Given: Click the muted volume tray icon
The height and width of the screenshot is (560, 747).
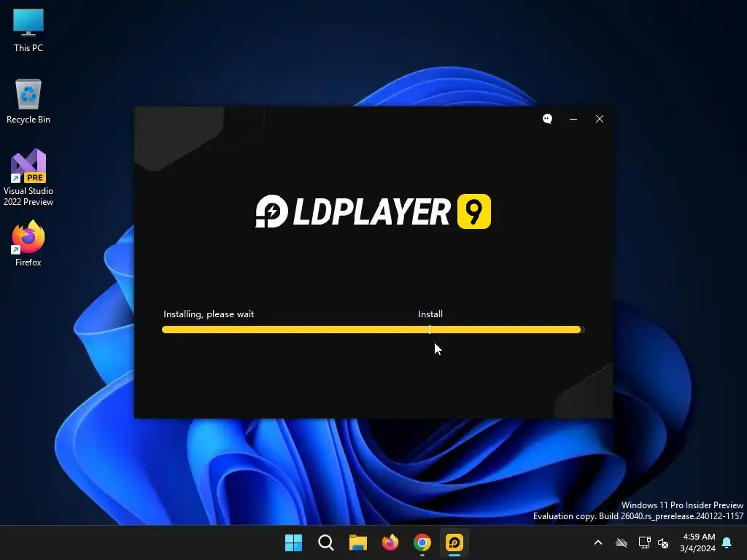Looking at the screenshot, I should click(x=663, y=542).
